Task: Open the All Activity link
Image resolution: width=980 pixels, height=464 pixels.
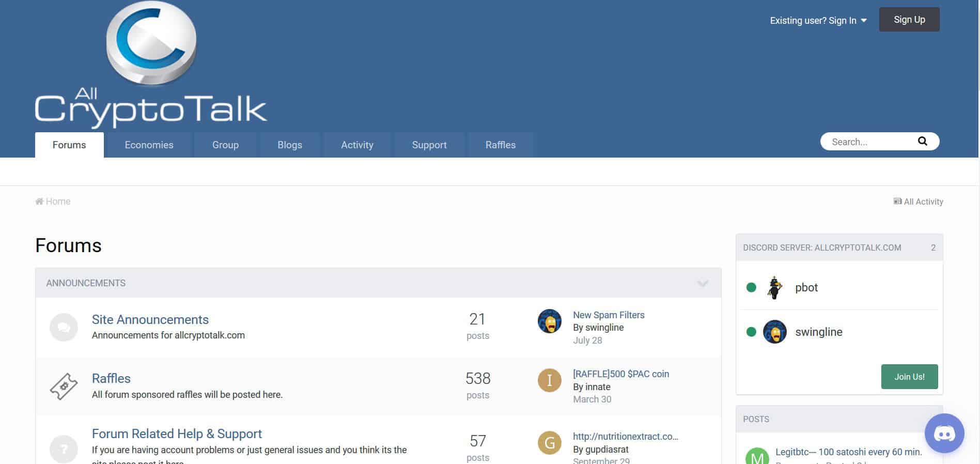Action: click(918, 202)
